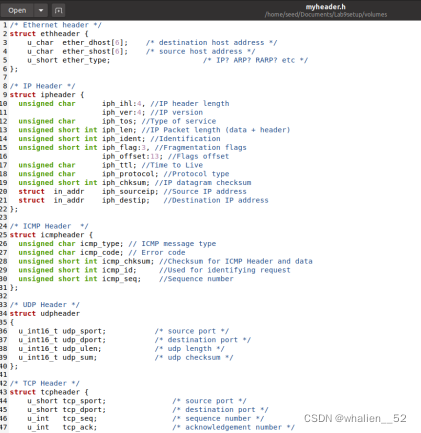Click the 'sequence number' comment on line 46
Viewport: 421px width, 433px height.
click(218, 418)
